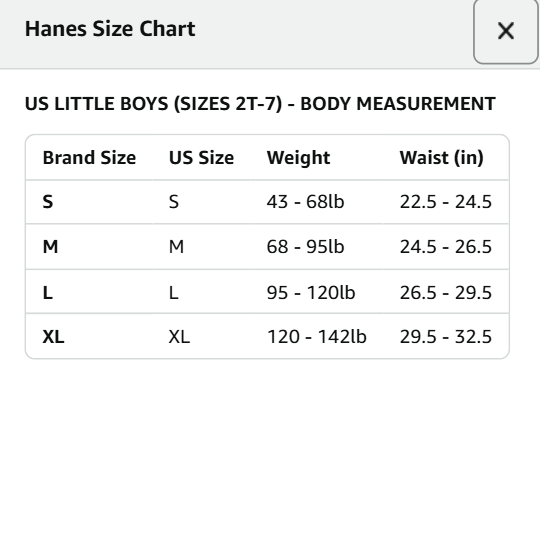Select brand size M in bold
The height and width of the screenshot is (544, 540).
pos(50,247)
